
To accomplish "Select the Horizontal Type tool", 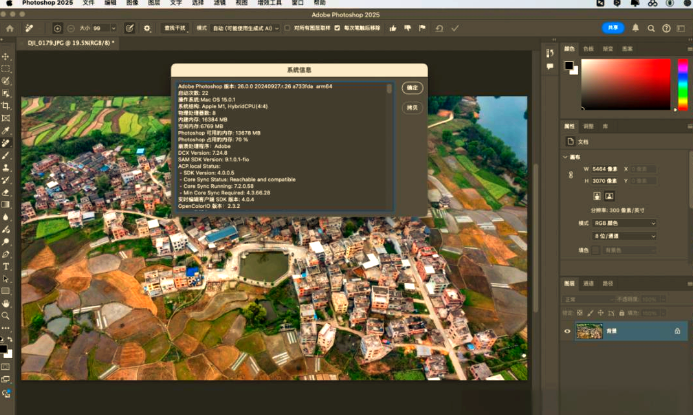I will coord(6,266).
